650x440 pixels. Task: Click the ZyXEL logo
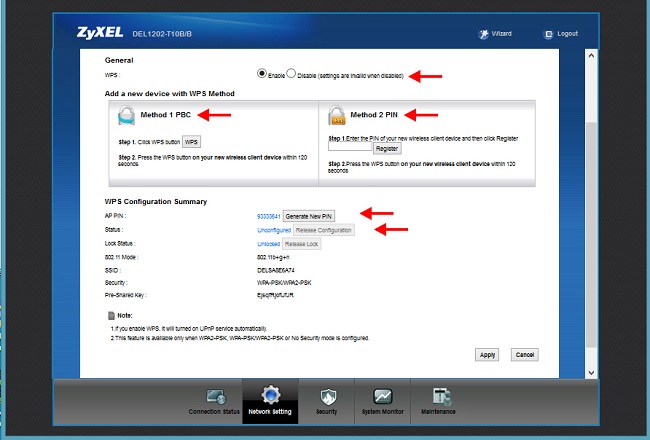point(100,33)
